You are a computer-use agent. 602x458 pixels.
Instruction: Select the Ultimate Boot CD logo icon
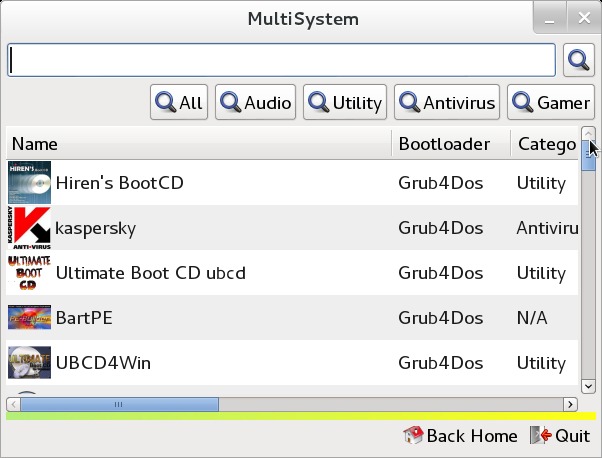[30, 273]
